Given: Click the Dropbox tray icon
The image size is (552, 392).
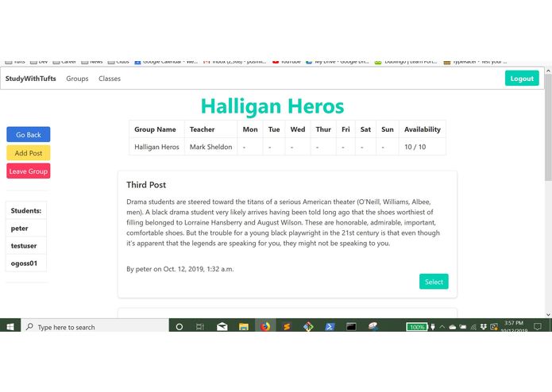Looking at the screenshot, I should (x=484, y=327).
